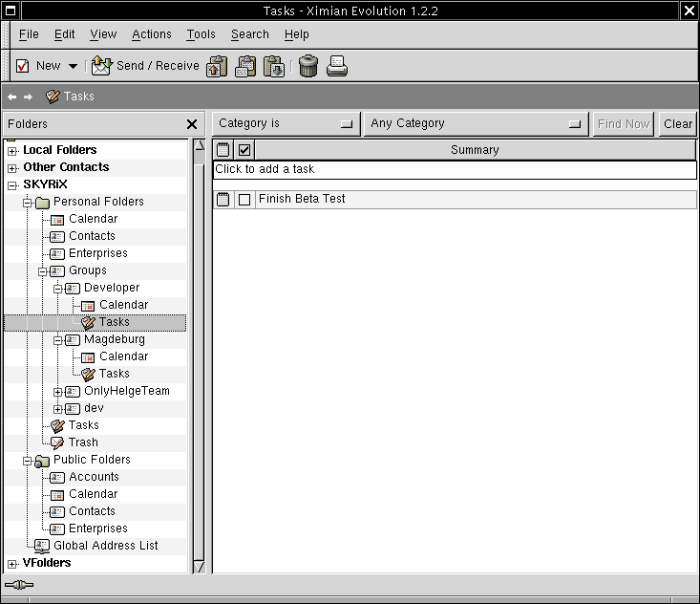Viewport: 700px width, 604px height.
Task: Open personal Tasks above the Trash folder
Action: [83, 425]
